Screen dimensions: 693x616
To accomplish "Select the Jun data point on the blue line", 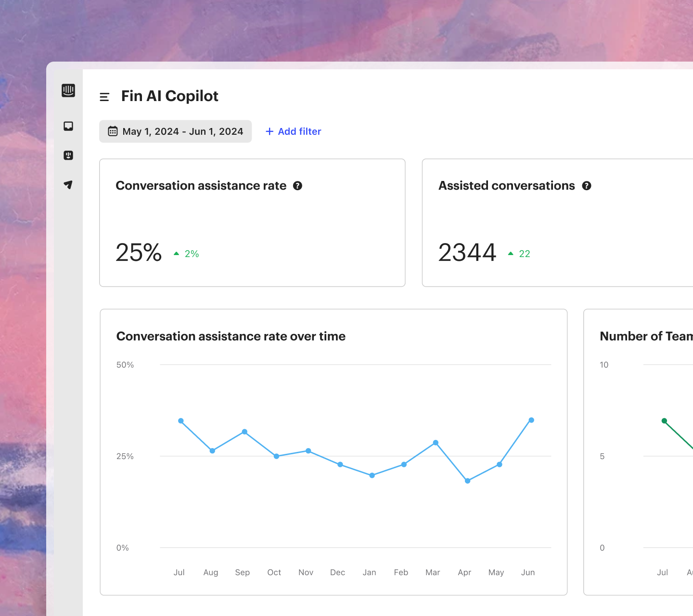I will pos(531,420).
